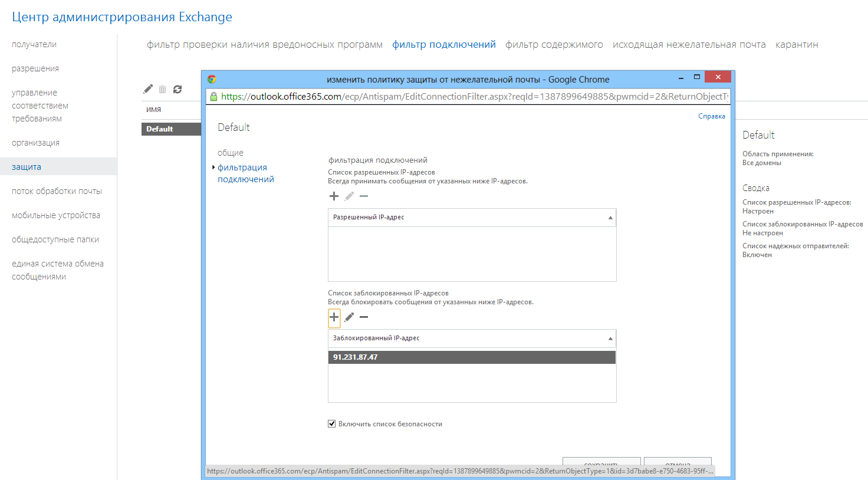868x480 pixels.
Task: Open the mail flow section in sidebar
Action: pyautogui.click(x=57, y=191)
